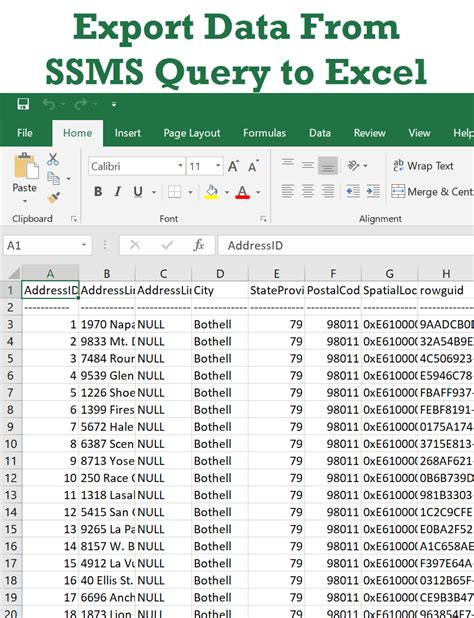
Task: Switch to the Data tab
Action: tap(320, 133)
